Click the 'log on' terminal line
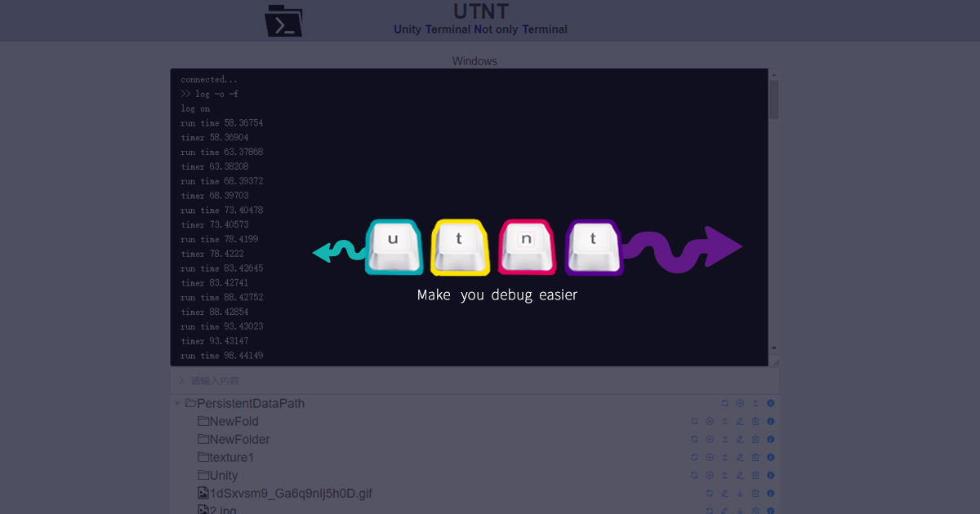980x514 pixels. [x=195, y=109]
